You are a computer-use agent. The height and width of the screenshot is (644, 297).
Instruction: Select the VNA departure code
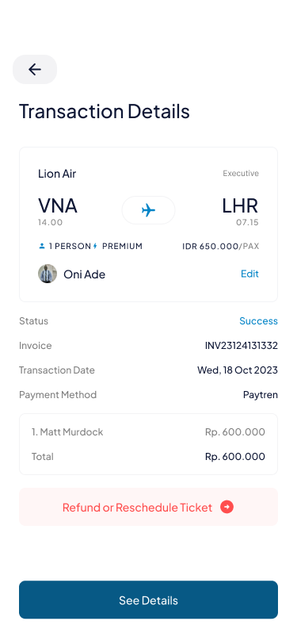[x=58, y=205]
